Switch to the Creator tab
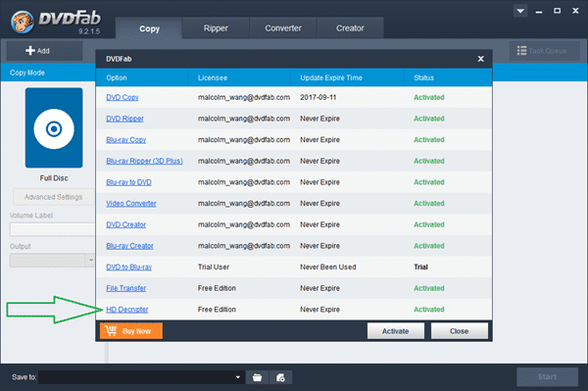 pos(350,28)
